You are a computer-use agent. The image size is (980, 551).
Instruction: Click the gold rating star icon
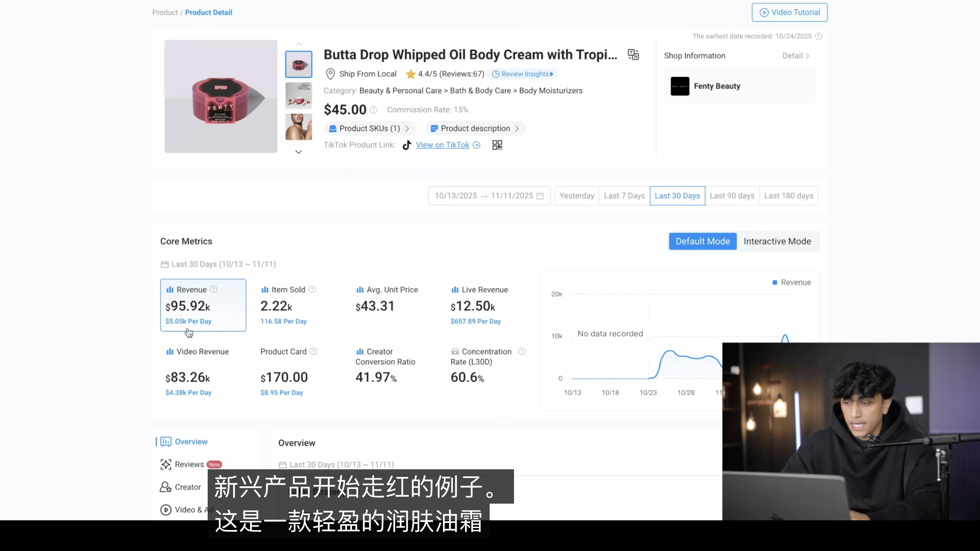click(x=410, y=74)
